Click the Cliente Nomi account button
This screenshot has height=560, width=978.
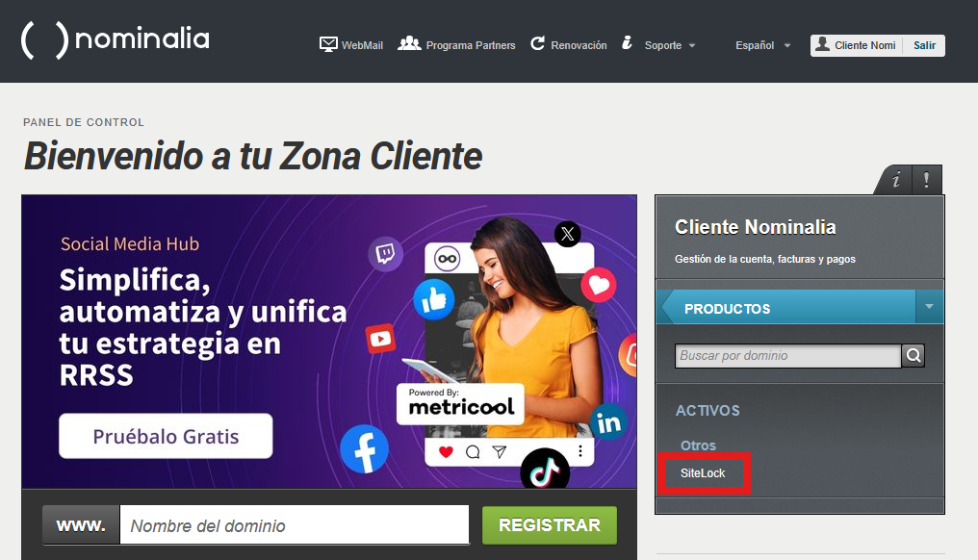[x=857, y=45]
